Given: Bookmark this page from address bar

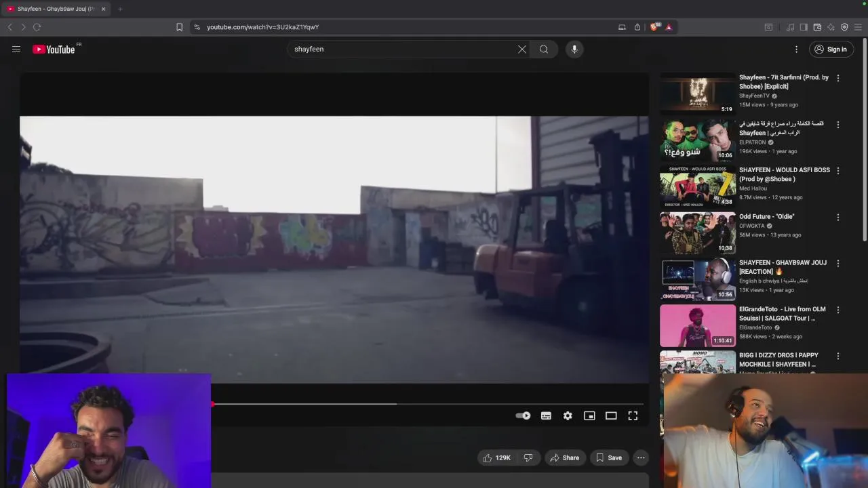Looking at the screenshot, I should (179, 27).
